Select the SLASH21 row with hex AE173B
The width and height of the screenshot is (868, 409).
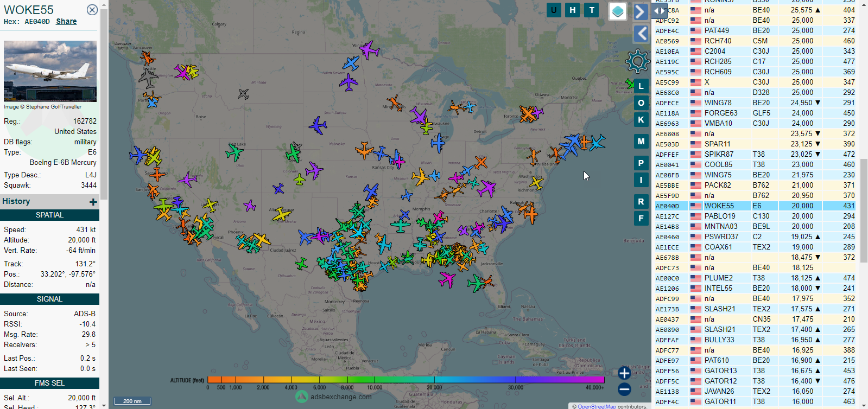(x=755, y=309)
